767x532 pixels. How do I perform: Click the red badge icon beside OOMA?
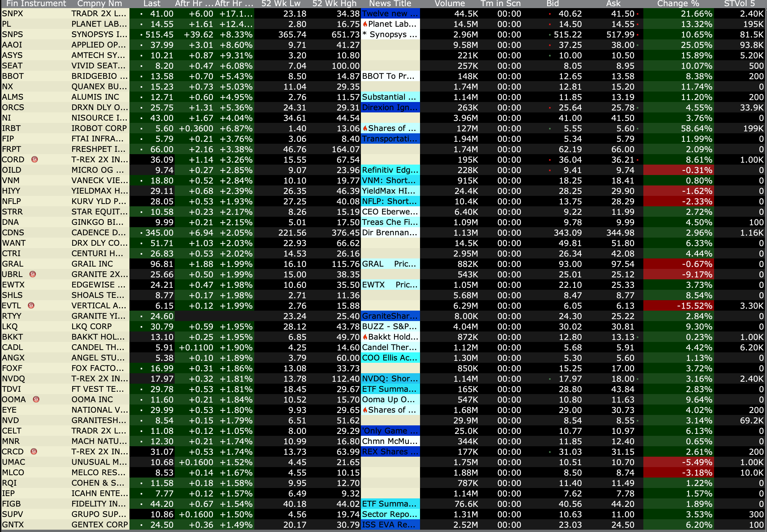[36, 399]
